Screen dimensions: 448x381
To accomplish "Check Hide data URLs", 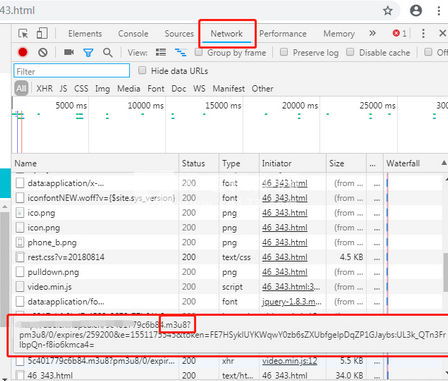I will pyautogui.click(x=142, y=70).
